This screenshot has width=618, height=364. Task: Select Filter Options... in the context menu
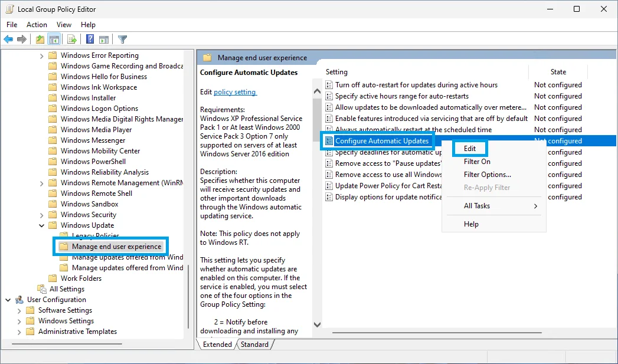pos(487,175)
